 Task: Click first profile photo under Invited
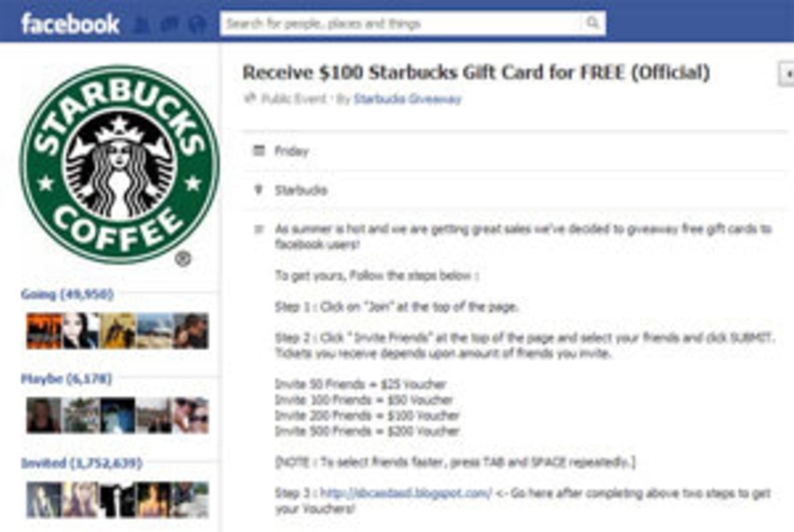click(44, 499)
